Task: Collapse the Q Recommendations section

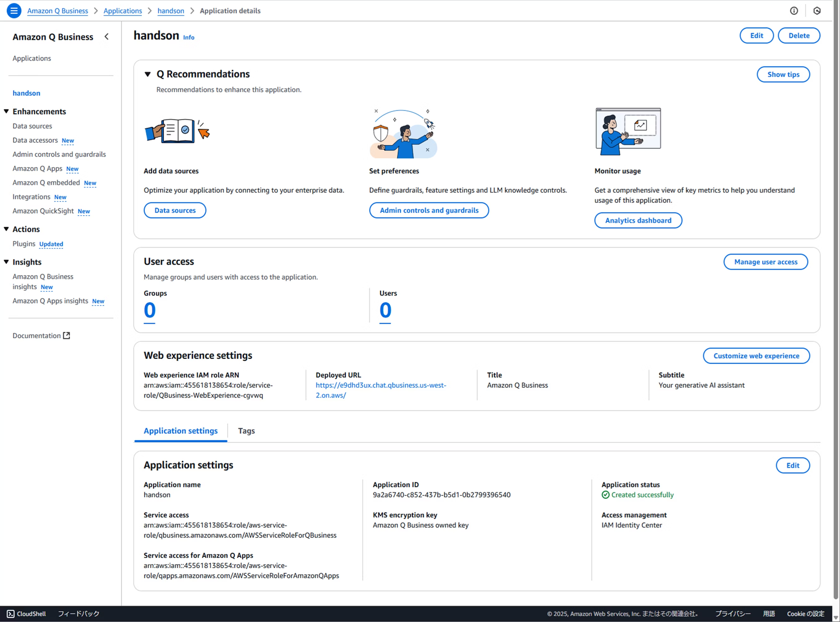Action: click(x=148, y=74)
